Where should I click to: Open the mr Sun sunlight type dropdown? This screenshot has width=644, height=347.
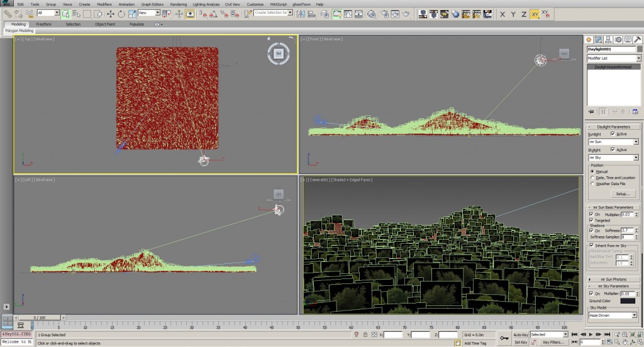tap(614, 142)
